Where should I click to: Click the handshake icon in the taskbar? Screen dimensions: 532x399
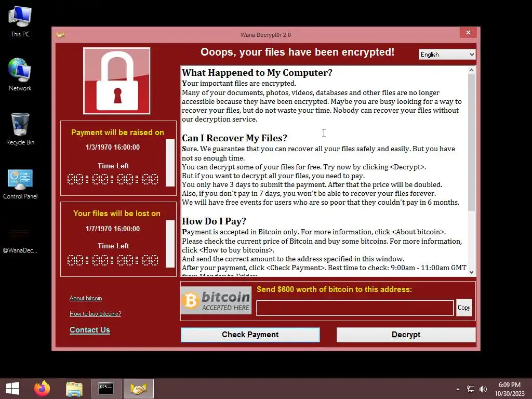coord(138,389)
